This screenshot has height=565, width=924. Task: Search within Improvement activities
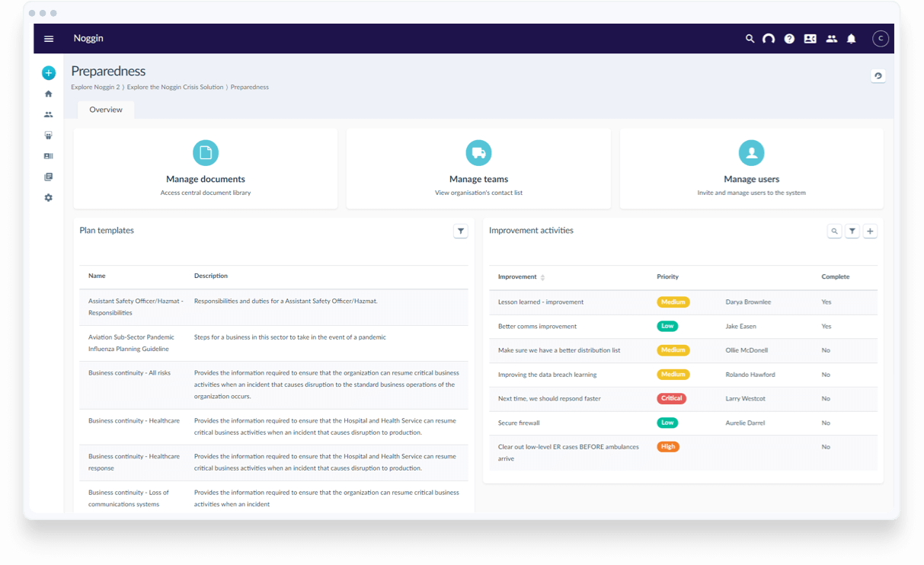(835, 231)
